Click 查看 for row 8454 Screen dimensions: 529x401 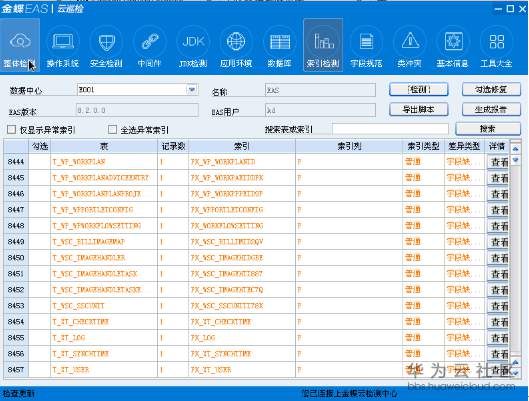[x=498, y=322]
